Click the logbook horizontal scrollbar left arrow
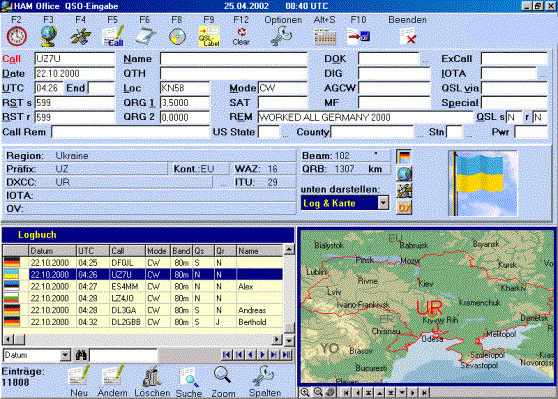Screen dimensions: 558x399 point(8,340)
